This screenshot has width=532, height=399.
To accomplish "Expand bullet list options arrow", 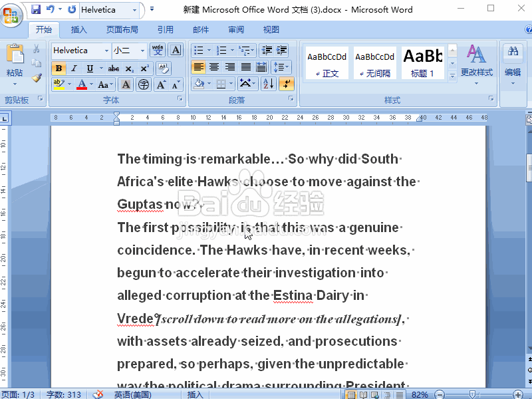I will point(209,51).
